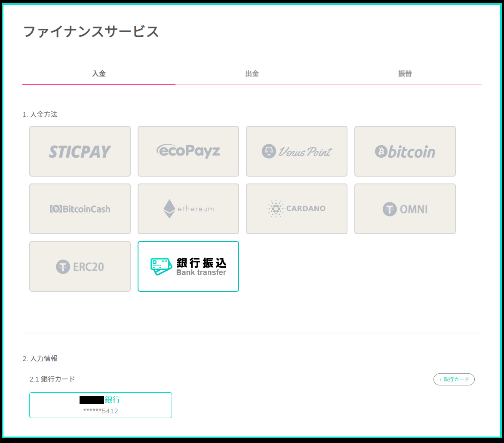Choose the ethereum deposit method
This screenshot has width=504, height=443.
pos(188,209)
